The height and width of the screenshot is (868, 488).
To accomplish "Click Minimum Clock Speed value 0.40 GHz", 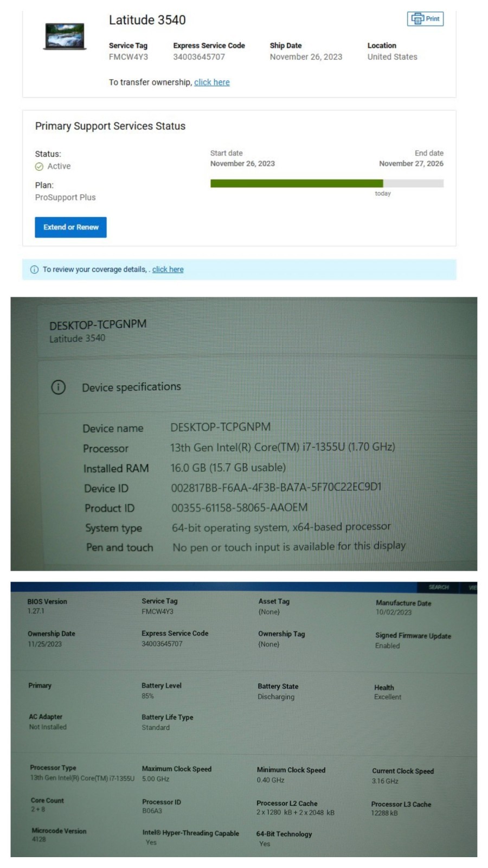I will pos(271,780).
